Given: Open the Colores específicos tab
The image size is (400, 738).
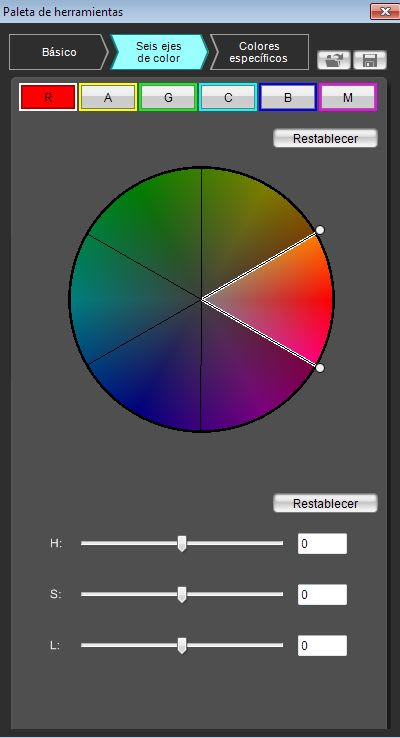Looking at the screenshot, I should pos(259,52).
